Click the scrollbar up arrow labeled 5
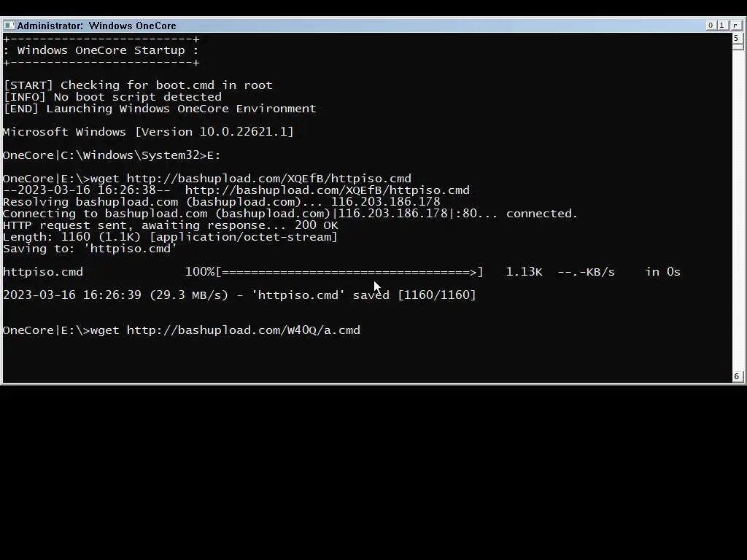The height and width of the screenshot is (560, 747). coord(737,38)
